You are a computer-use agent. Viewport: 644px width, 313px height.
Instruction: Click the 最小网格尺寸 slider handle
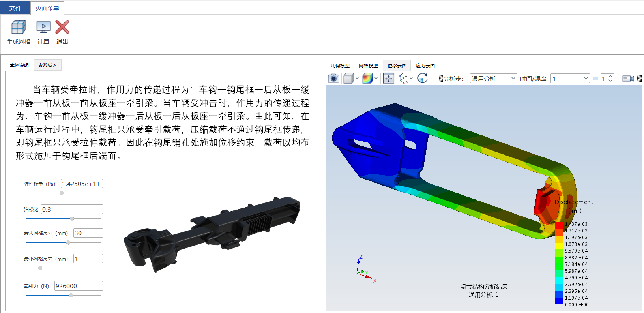[x=40, y=268]
